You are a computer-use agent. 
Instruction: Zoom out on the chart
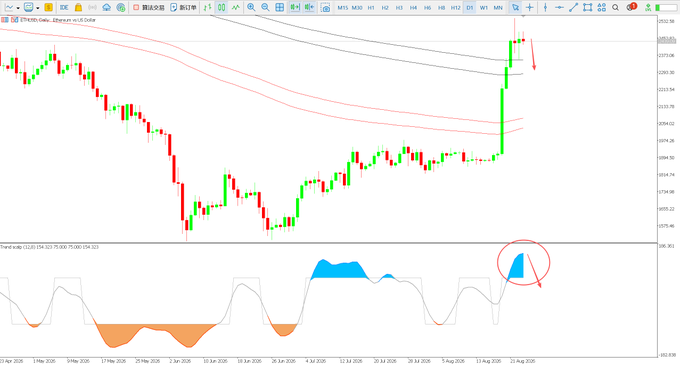tap(265, 7)
